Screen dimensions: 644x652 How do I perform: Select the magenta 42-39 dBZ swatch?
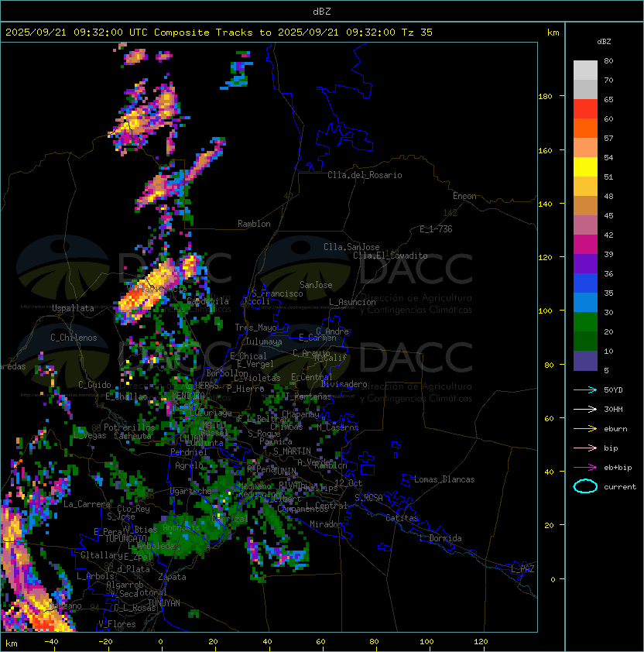point(585,245)
